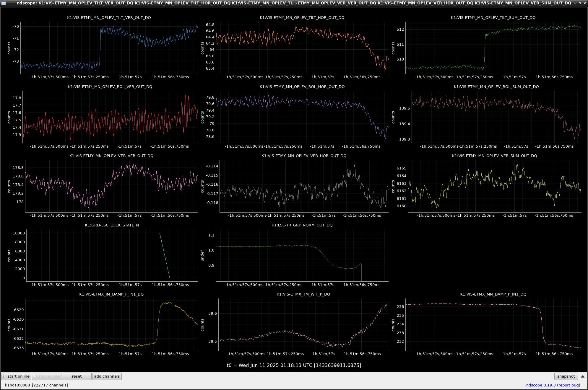Select the TILT_SUM_OUT_DQ plot title
The image size is (588, 390).
493,18
